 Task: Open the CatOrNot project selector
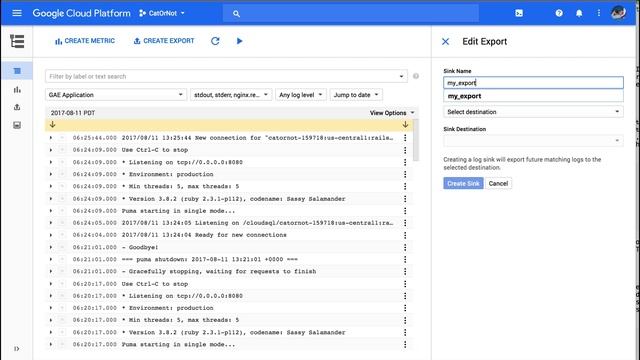pyautogui.click(x=162, y=13)
